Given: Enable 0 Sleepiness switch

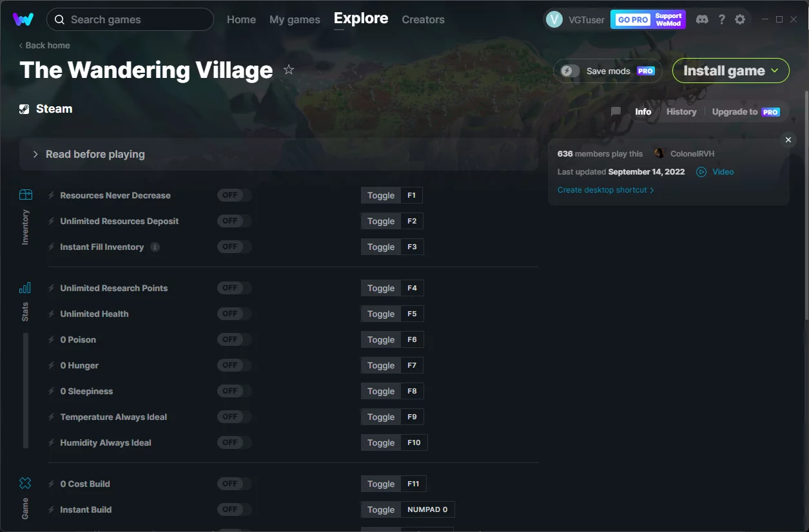Looking at the screenshot, I should click(x=234, y=391).
